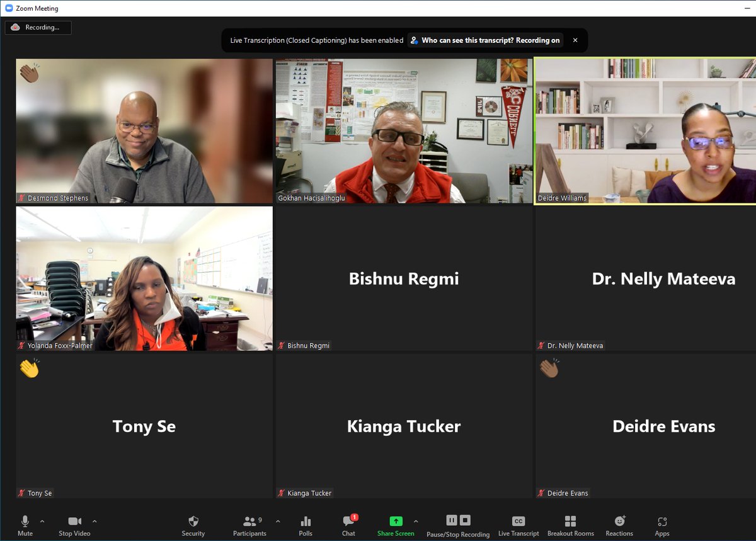The width and height of the screenshot is (756, 541).
Task: Select Bishnu Regmi participant tile
Action: (x=404, y=278)
